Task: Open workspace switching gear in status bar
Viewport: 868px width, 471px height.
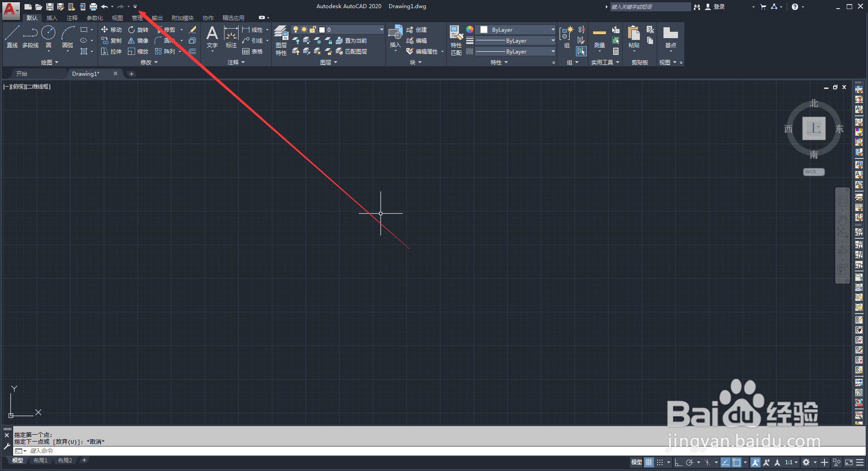Action: tap(806, 462)
